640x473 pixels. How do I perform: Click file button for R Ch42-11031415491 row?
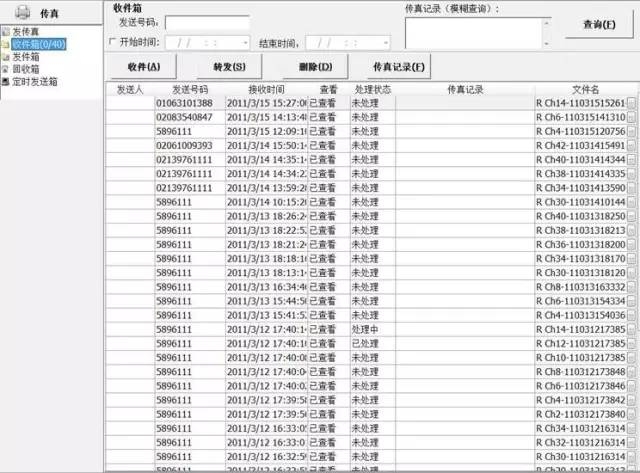pyautogui.click(x=631, y=146)
